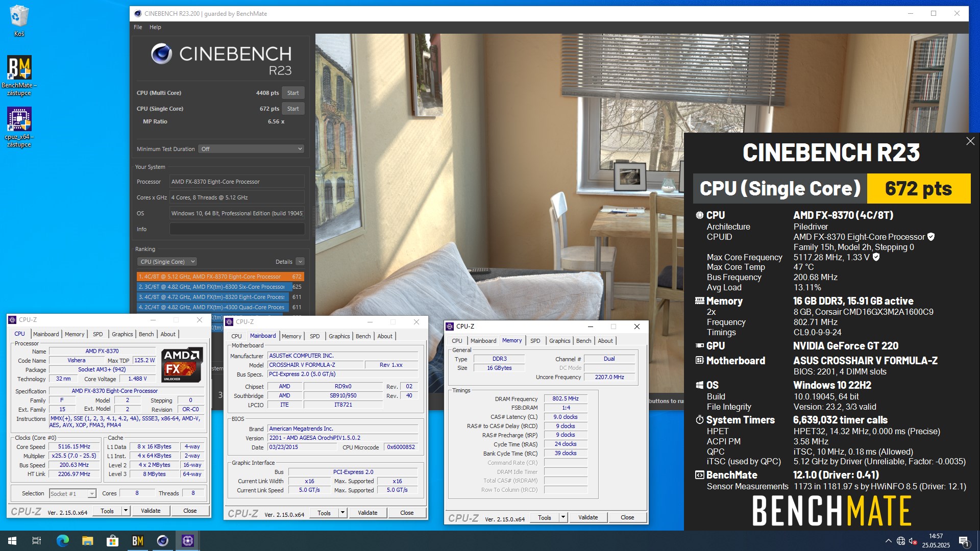This screenshot has width=980, height=551.
Task: Click Close in CPU-Z Mainboard window
Action: pos(407,513)
